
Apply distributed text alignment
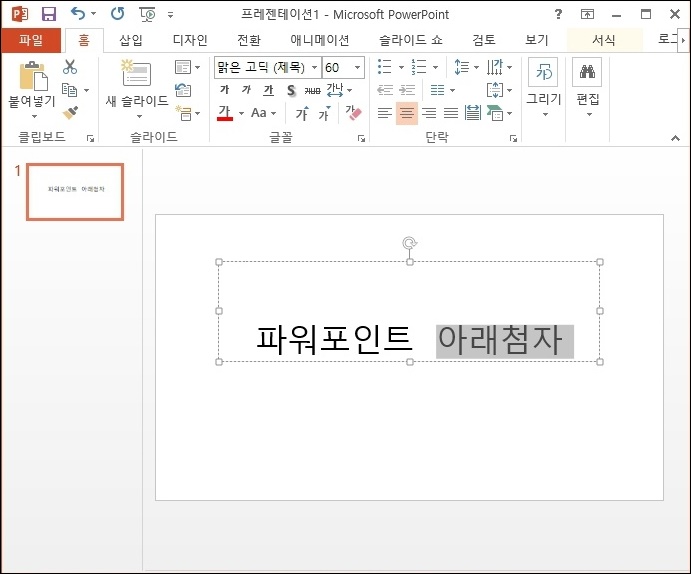[473, 113]
